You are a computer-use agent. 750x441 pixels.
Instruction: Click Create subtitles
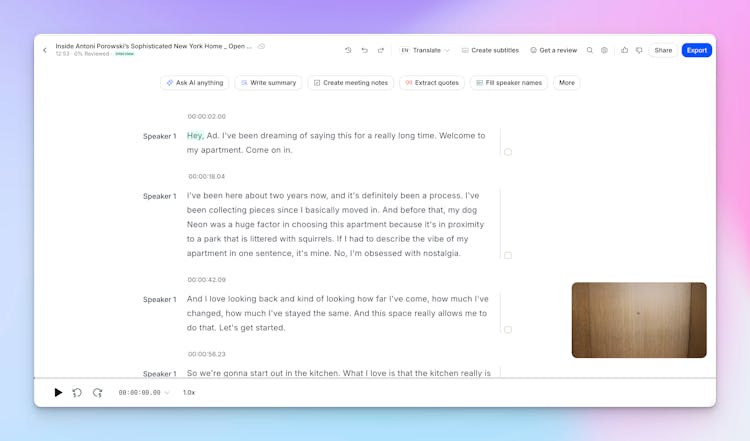pyautogui.click(x=490, y=50)
